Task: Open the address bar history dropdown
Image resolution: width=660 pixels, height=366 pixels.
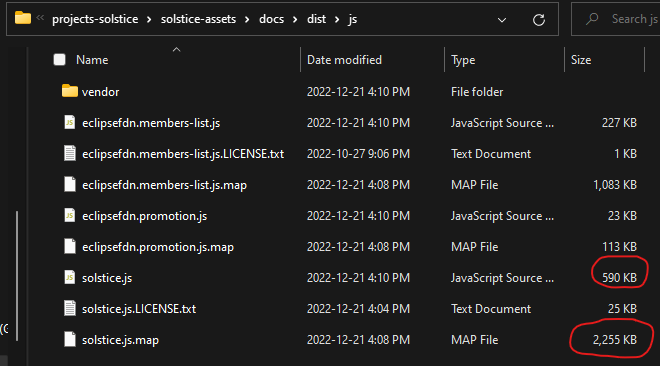Action: point(502,20)
